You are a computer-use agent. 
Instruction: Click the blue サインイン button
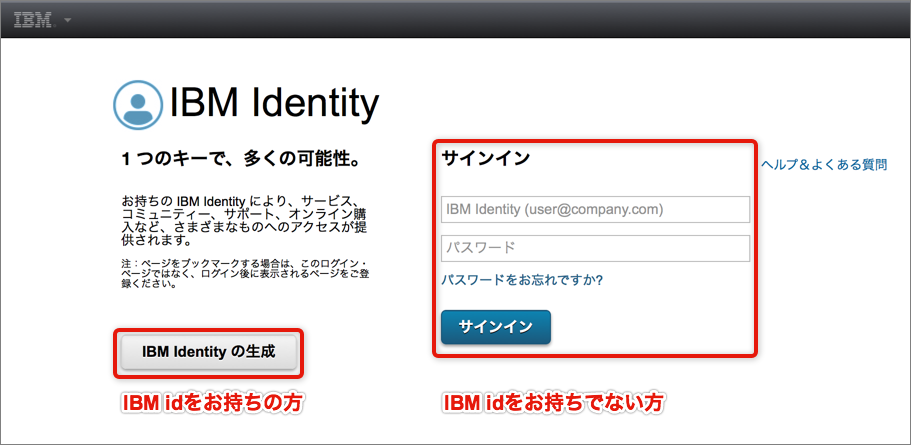(x=496, y=327)
